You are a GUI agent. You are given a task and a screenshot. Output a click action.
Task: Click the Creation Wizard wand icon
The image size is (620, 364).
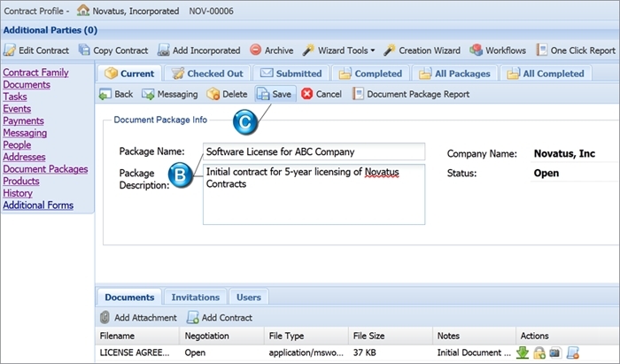pyautogui.click(x=390, y=50)
